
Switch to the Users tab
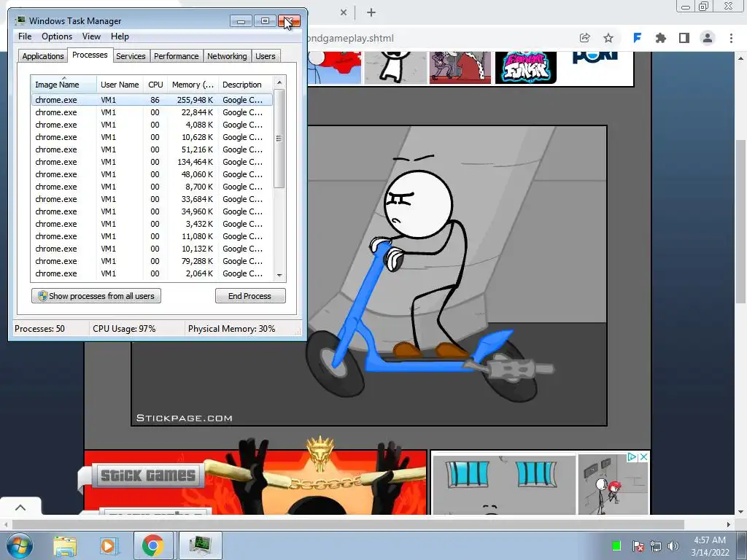tap(265, 56)
